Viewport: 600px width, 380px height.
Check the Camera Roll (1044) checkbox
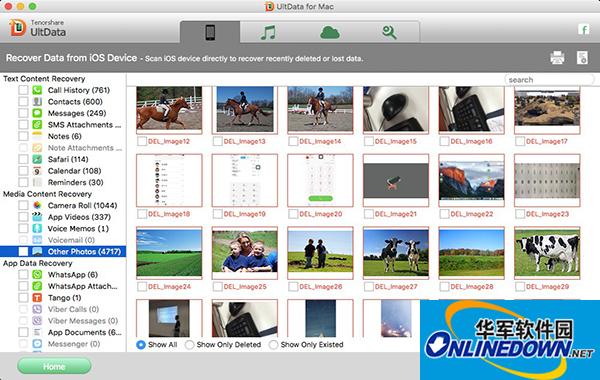(23, 205)
